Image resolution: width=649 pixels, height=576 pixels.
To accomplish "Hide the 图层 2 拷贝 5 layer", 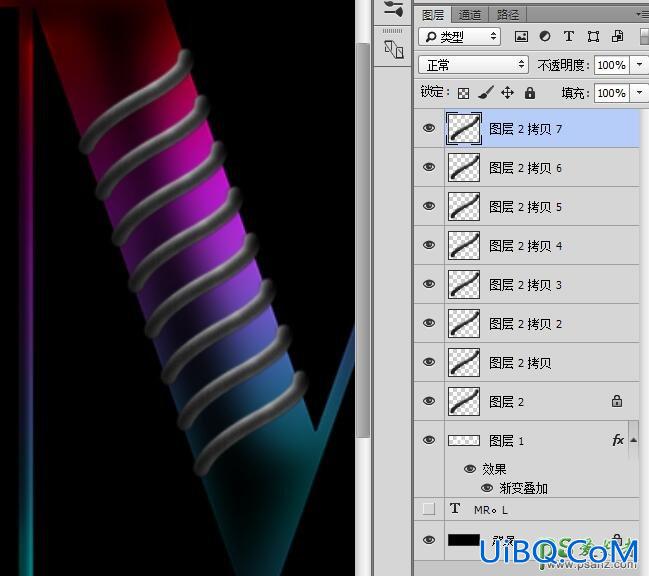I will (429, 206).
